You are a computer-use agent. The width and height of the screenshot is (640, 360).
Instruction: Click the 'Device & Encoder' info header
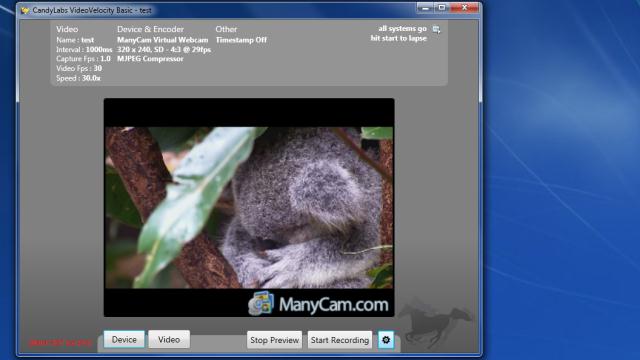[x=150, y=29]
